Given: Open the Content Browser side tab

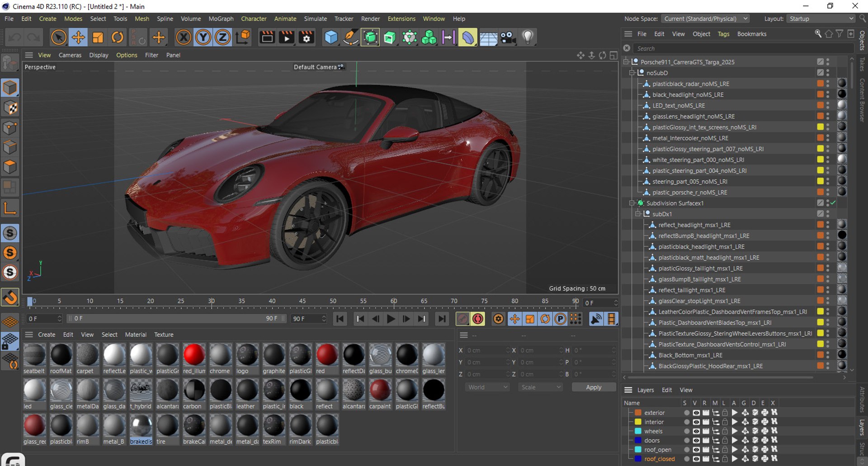Looking at the screenshot, I should pos(862,100).
